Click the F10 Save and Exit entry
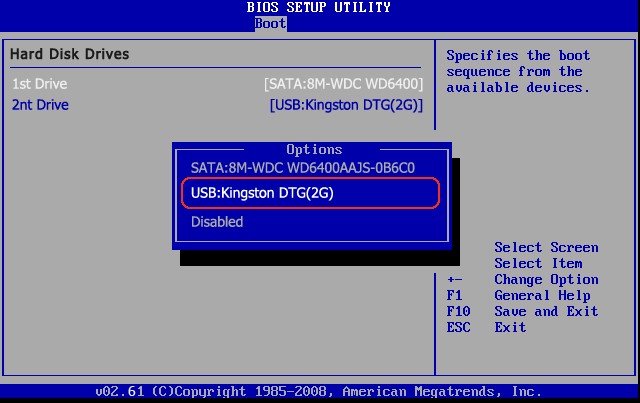Viewport: 640px width, 403px height. [x=522, y=312]
